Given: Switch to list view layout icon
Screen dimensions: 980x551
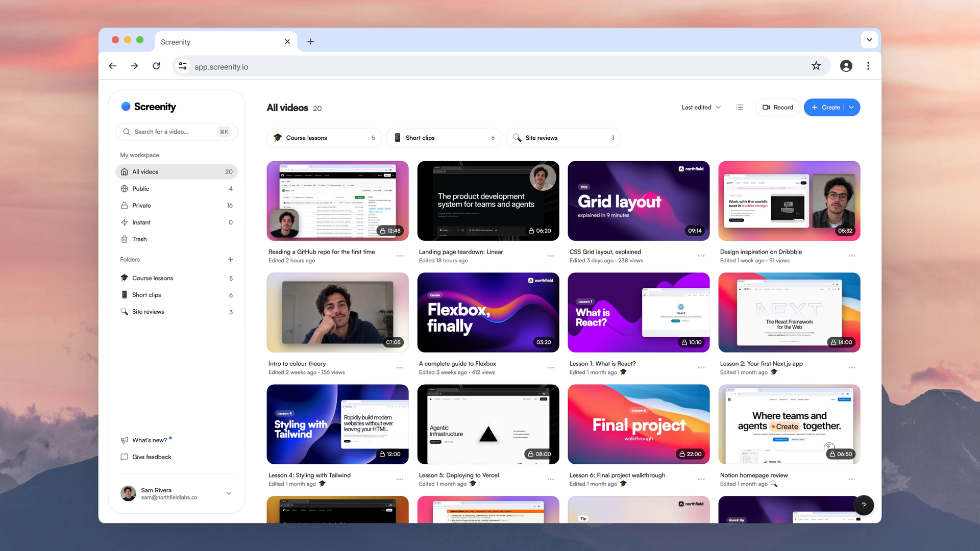Looking at the screenshot, I should 740,107.
